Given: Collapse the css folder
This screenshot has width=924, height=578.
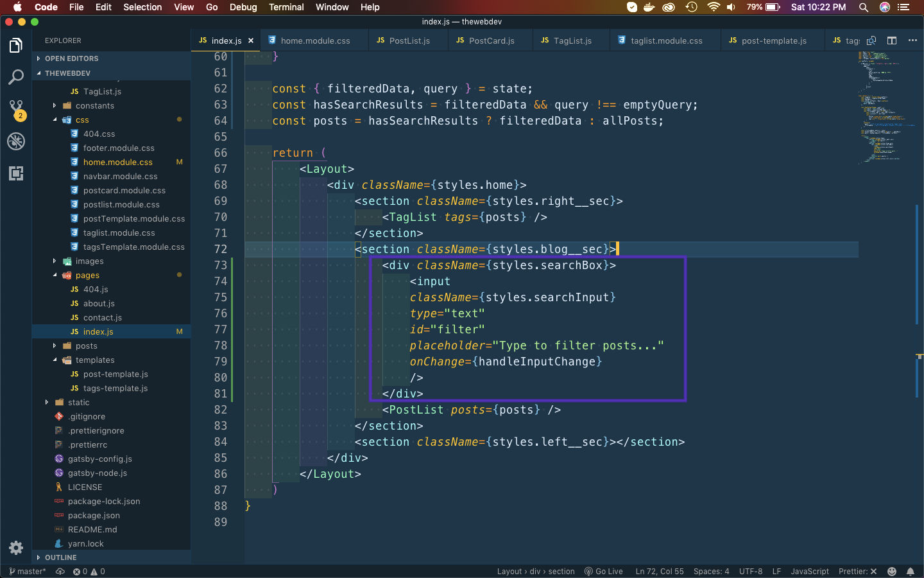Looking at the screenshot, I should [x=111, y=120].
